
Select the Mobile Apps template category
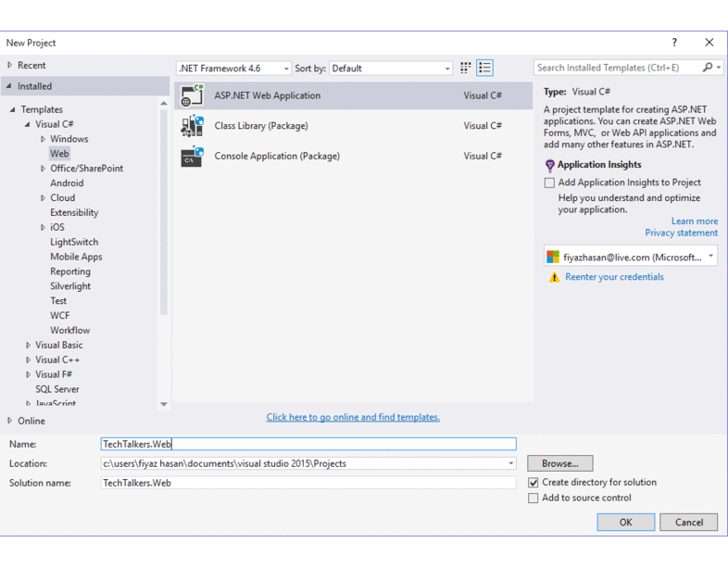(76, 257)
